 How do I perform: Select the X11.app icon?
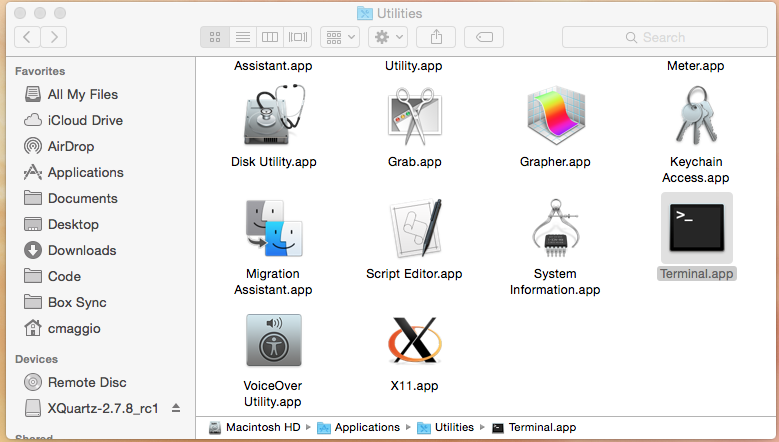click(x=414, y=340)
